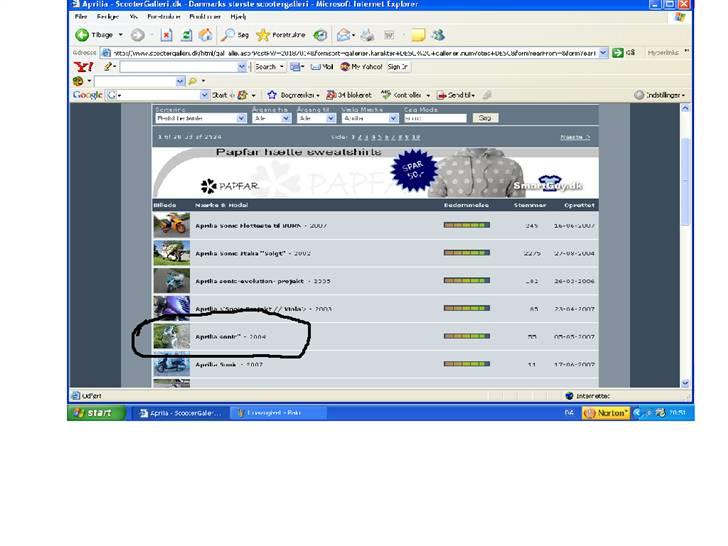The width and height of the screenshot is (728, 546).
Task: Go to the Home page icon
Action: coord(205,35)
